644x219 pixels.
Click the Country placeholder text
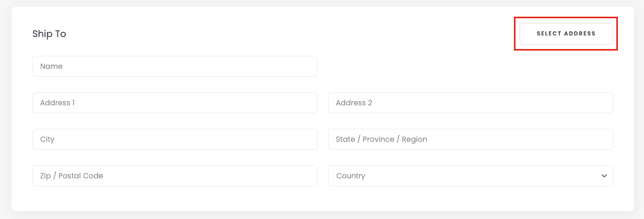[350, 176]
